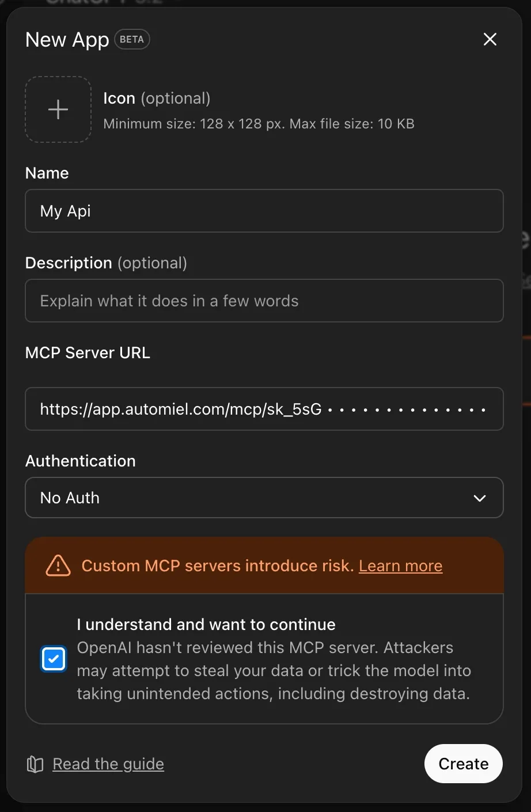Screen dimensions: 531x812
Task: Click the checkmark inside the blue consent checkbox
Action: [x=54, y=659]
